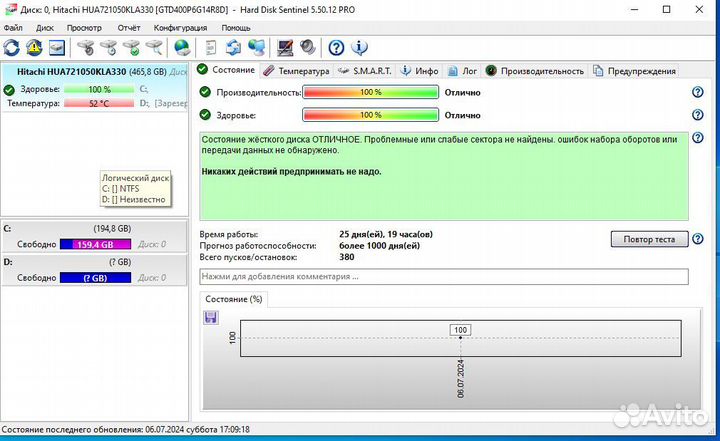Maximize the Hard Disk Sentinel window
Screen dimensions: 720x441
pyautogui.click(x=667, y=9)
